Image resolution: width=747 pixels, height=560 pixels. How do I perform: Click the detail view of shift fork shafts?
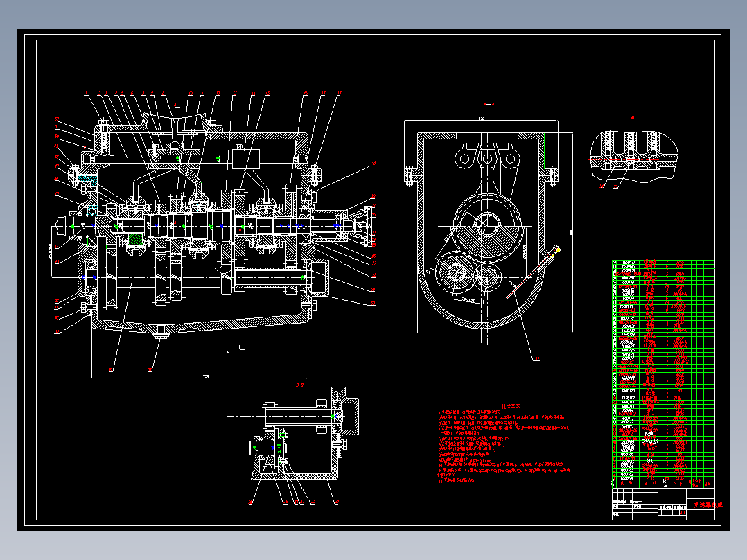pyautogui.click(x=633, y=157)
